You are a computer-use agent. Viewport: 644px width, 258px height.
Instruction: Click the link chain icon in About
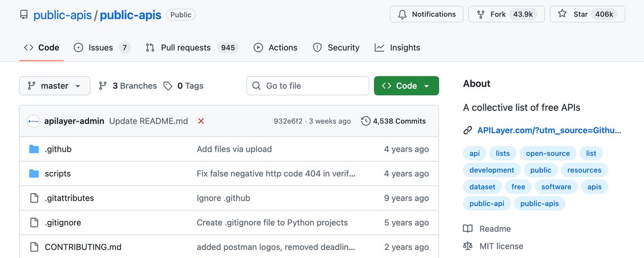(x=467, y=130)
